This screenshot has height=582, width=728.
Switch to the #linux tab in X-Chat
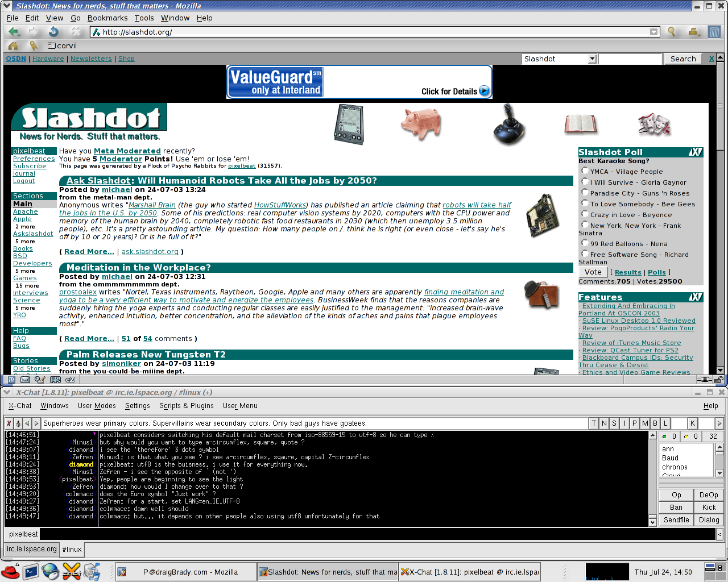pos(72,549)
